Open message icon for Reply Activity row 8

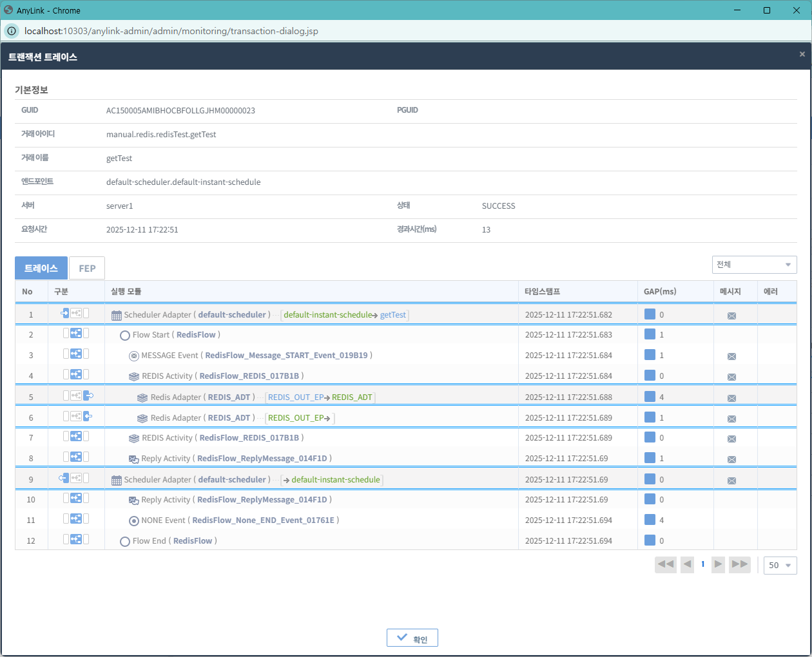click(731, 459)
